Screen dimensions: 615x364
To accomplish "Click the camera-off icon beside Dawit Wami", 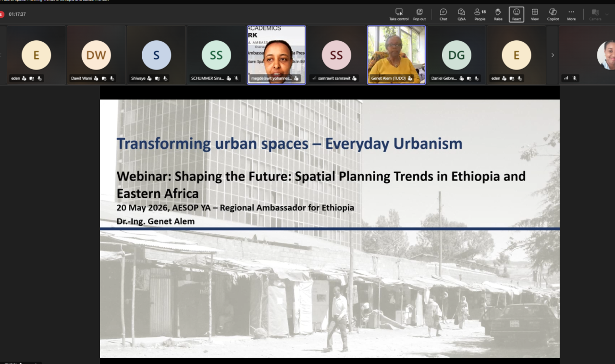I will [x=104, y=78].
